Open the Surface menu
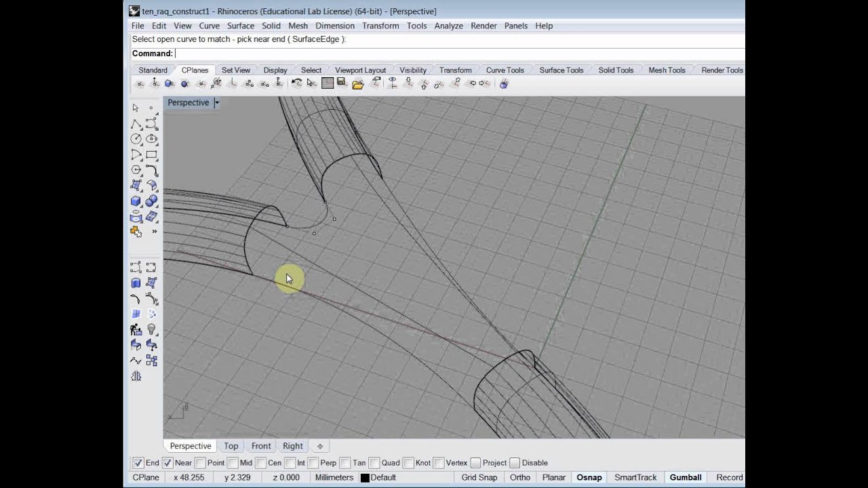868x488 pixels. (x=241, y=26)
